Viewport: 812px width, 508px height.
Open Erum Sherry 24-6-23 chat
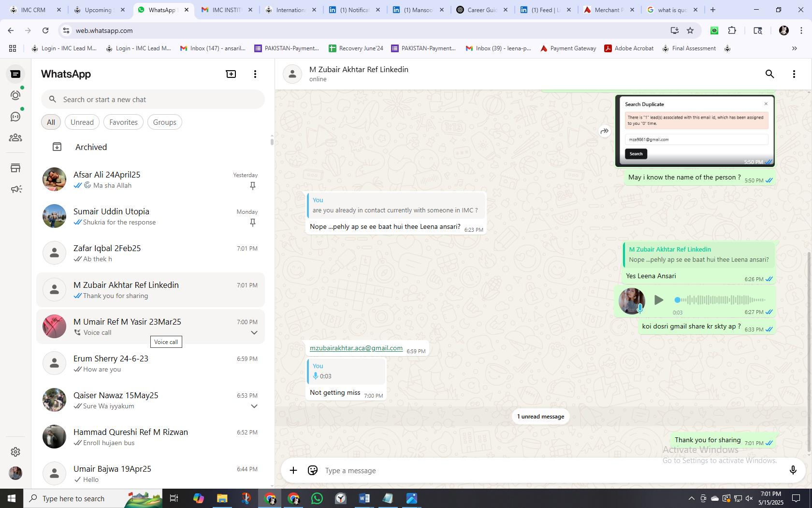pos(151,363)
